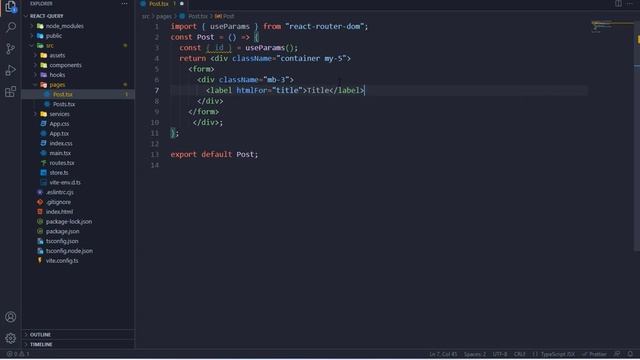This screenshot has width=640, height=360.
Task: Open the Run and Debug view
Action: tap(11, 70)
